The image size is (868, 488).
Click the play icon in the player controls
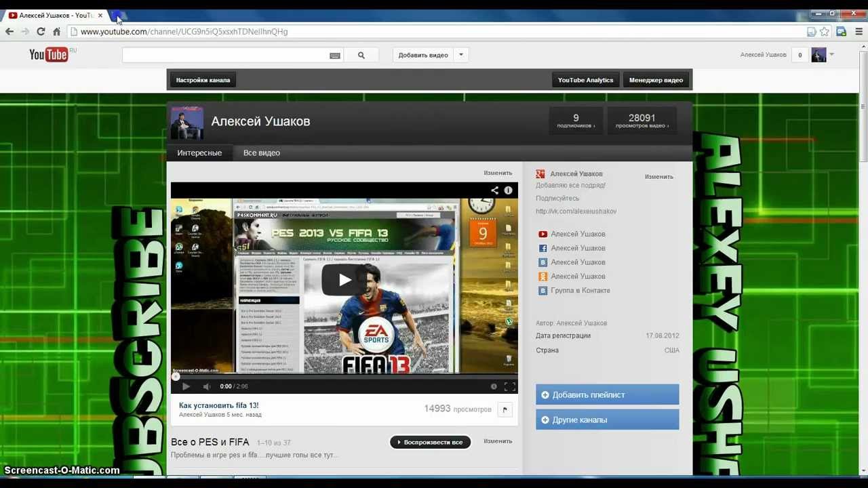tap(186, 386)
